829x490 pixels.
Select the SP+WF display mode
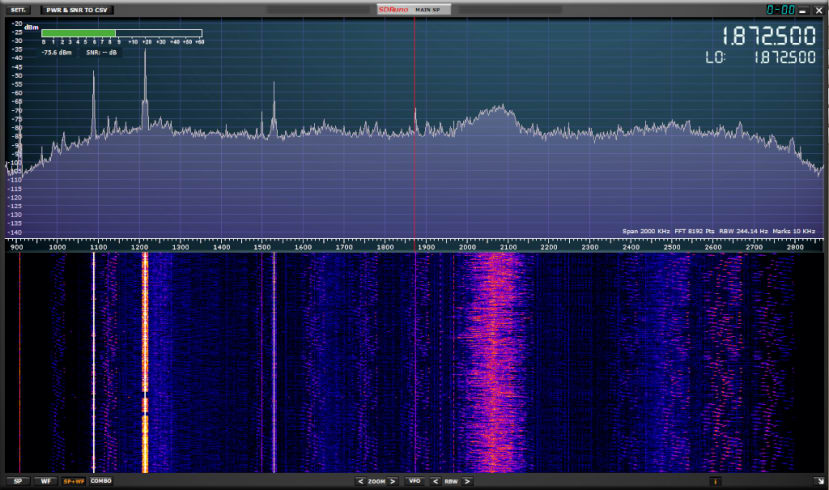(x=73, y=481)
